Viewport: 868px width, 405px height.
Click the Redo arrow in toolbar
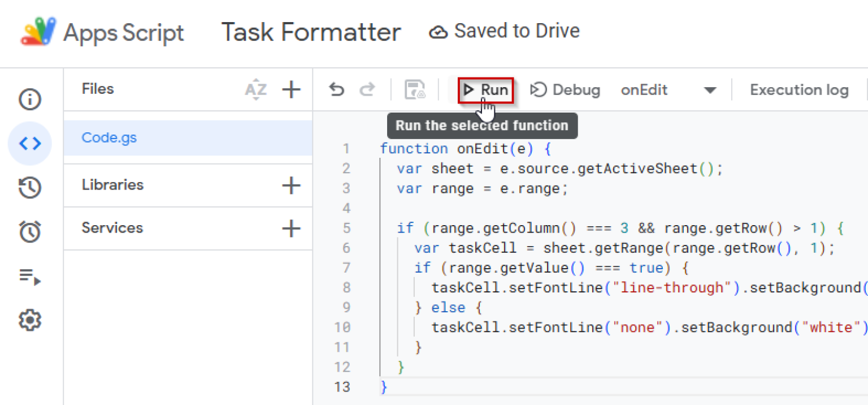367,90
